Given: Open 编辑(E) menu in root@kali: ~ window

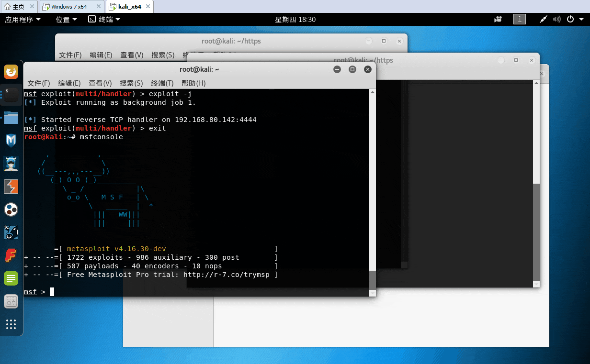Looking at the screenshot, I should click(69, 83).
